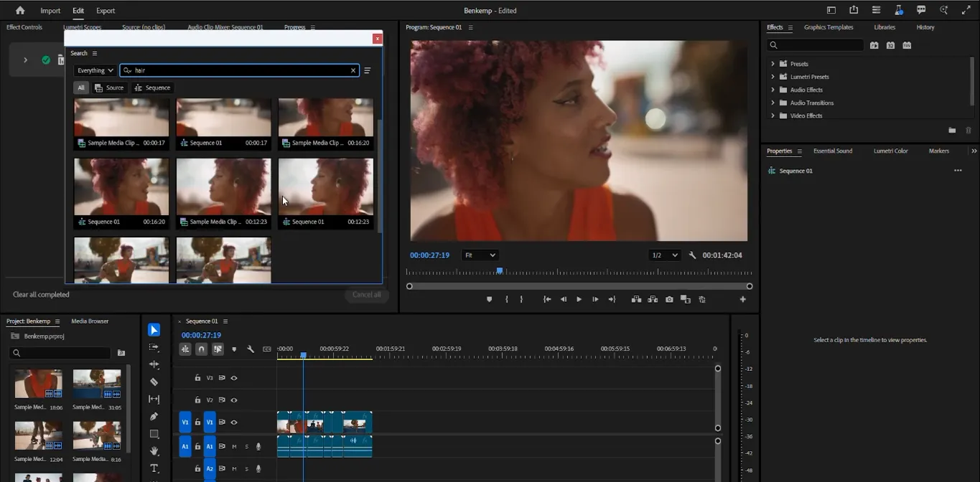The image size is (980, 482).
Task: Open the Fit zoom level dropdown
Action: [480, 255]
